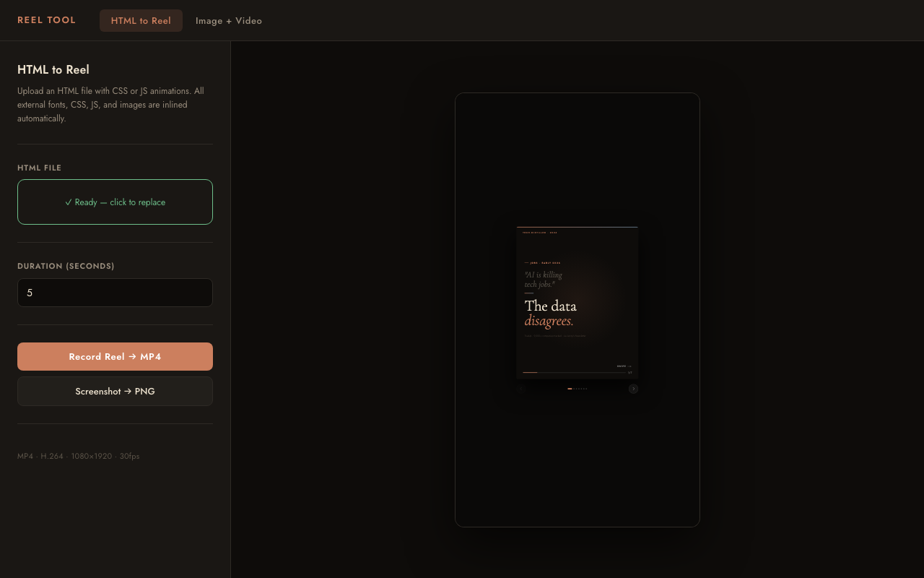Replace file via Ready upload box
This screenshot has height=578, width=924.
pos(115,202)
